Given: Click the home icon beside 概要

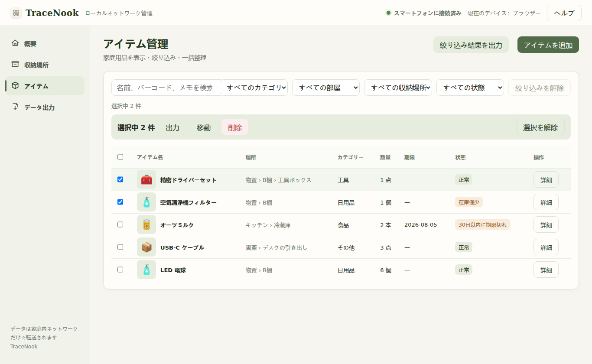Looking at the screenshot, I should click(x=15, y=43).
